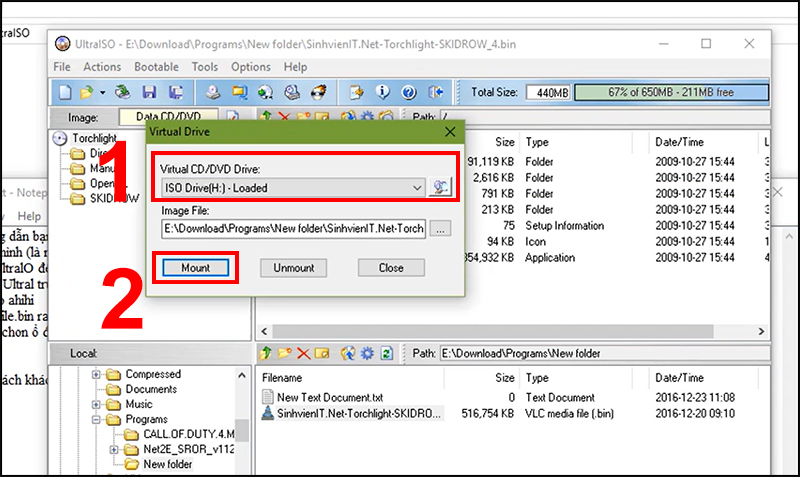This screenshot has width=800, height=477.
Task: Close the Virtual Drive dialog with the X
Action: [450, 132]
